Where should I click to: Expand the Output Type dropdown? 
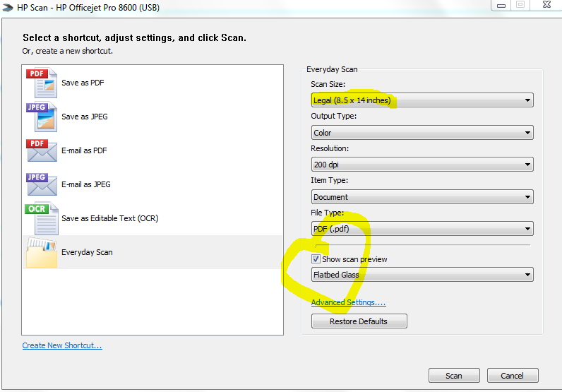pos(421,133)
